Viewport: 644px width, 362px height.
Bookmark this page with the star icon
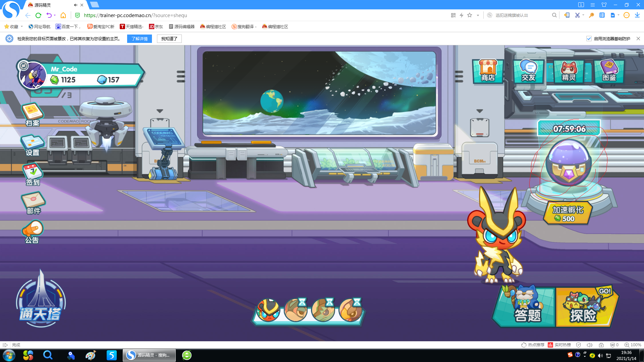point(470,15)
